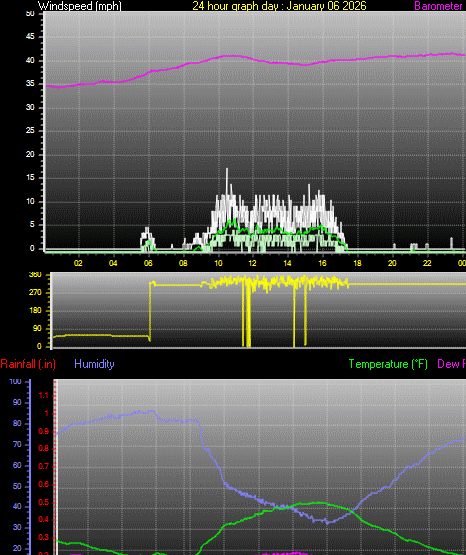Click the 25 mph windspeed axis value
The height and width of the screenshot is (555, 466).
tap(30, 131)
